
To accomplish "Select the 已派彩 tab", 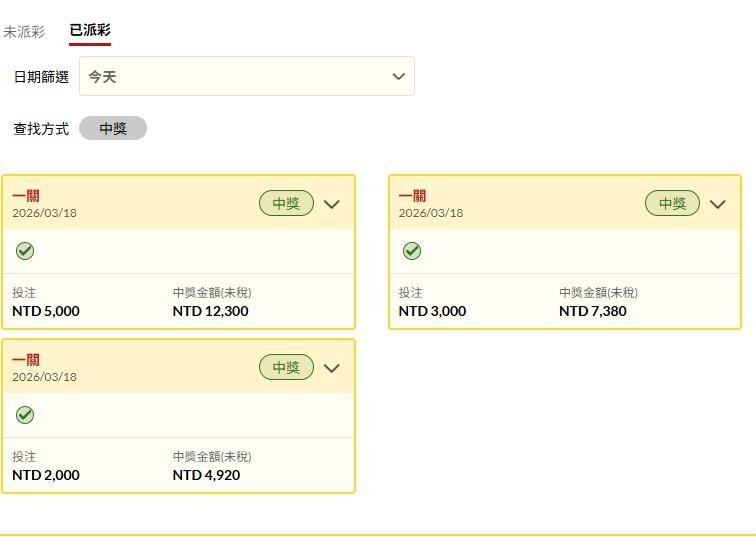I will (90, 31).
